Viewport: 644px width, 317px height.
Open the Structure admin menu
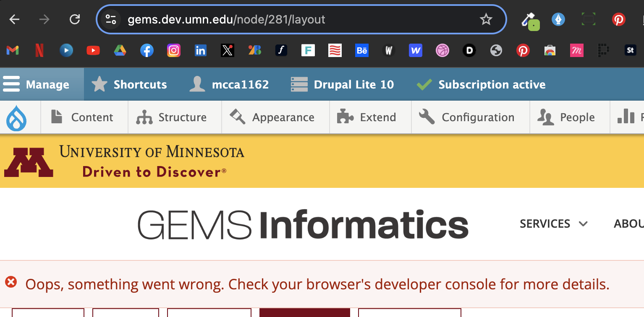(x=172, y=117)
